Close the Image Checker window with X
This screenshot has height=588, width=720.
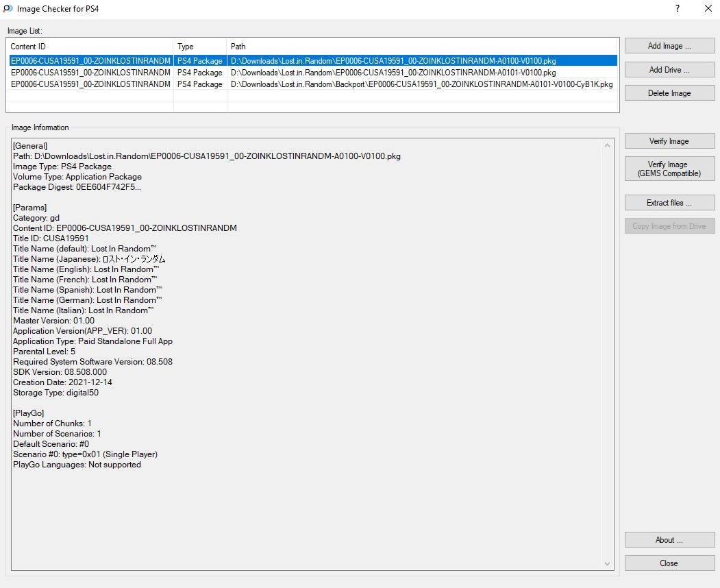(708, 8)
